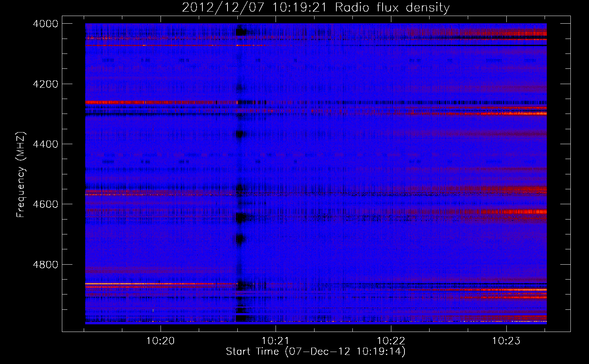Viewport: 589px width, 364px height.
Task: Click the 10:22 time tick label
Action: point(391,341)
